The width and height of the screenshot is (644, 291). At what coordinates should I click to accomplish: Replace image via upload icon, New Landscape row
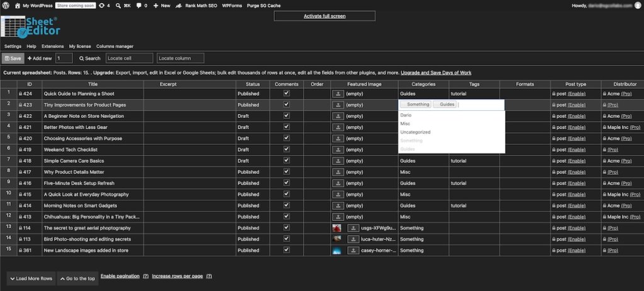tap(353, 250)
